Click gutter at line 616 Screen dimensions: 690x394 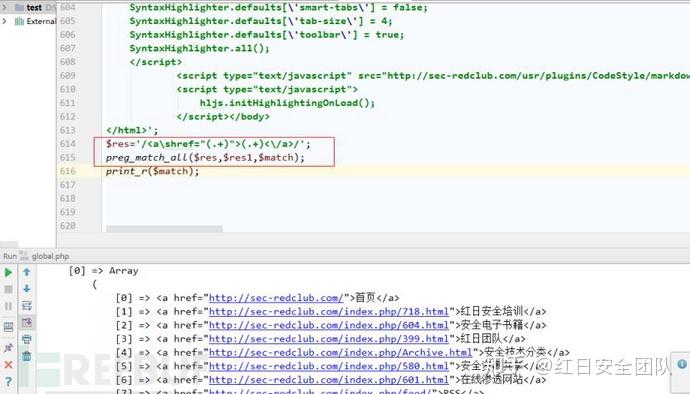coord(68,171)
